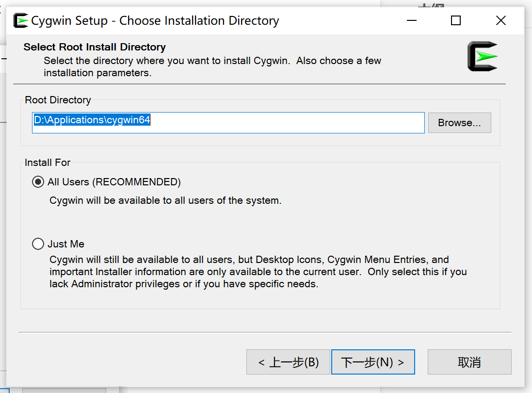Click the "Install For" group label
Screen dimensions: 532x393
48,163
